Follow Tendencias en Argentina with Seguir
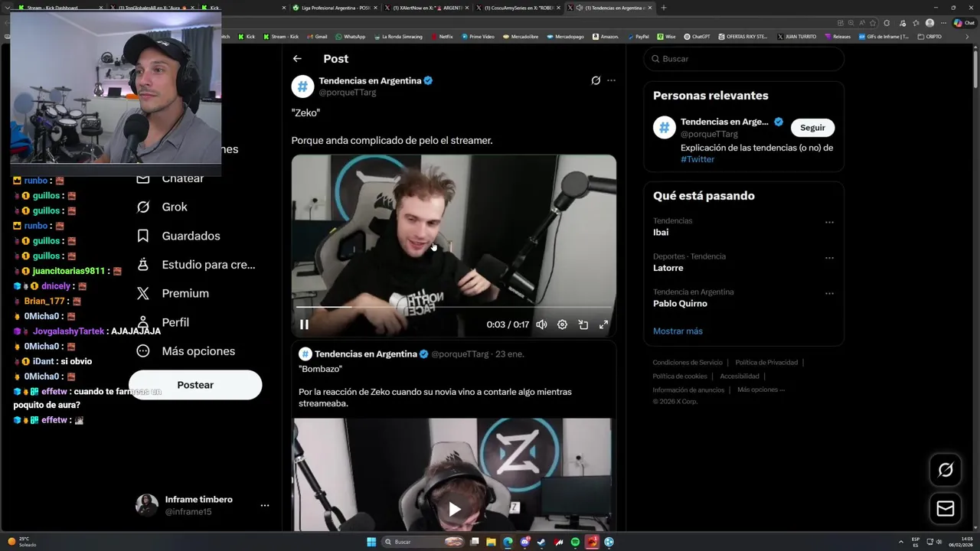The height and width of the screenshot is (551, 980). coord(812,128)
